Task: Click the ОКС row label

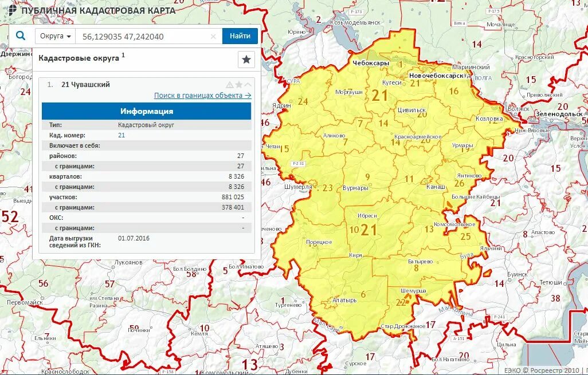Action: pyautogui.click(x=56, y=218)
